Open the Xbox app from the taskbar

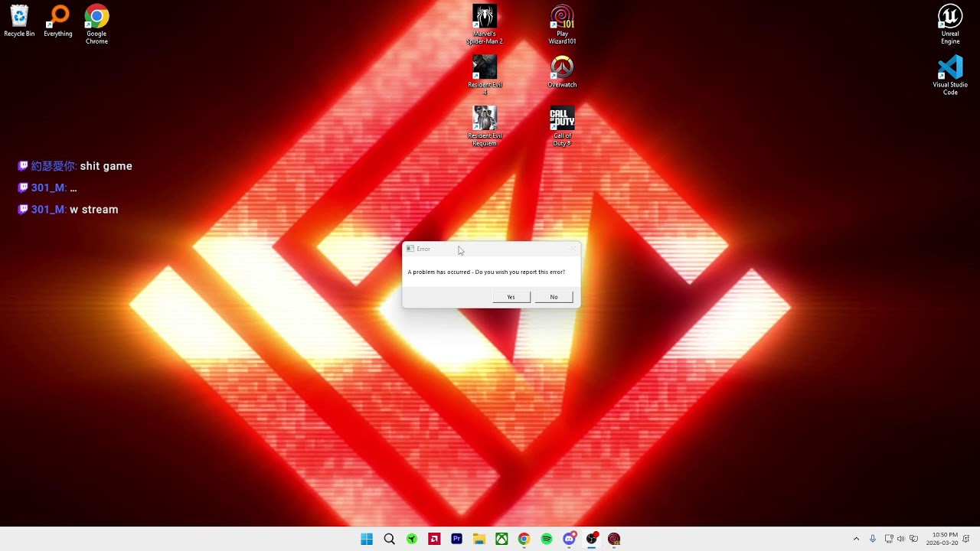click(x=501, y=539)
